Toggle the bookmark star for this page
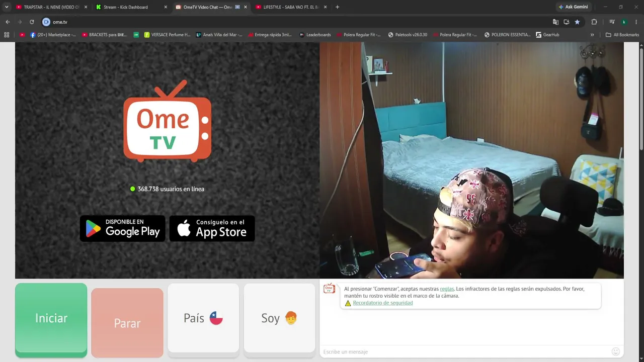 577,22
